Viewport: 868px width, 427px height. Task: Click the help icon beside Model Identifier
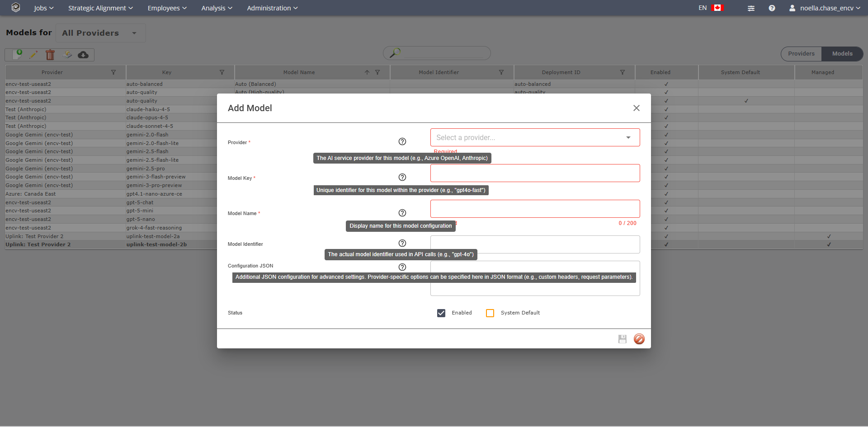point(402,243)
